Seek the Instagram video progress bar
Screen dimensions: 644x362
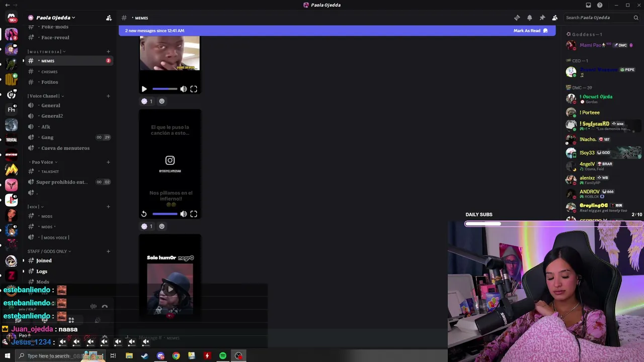[165, 214]
